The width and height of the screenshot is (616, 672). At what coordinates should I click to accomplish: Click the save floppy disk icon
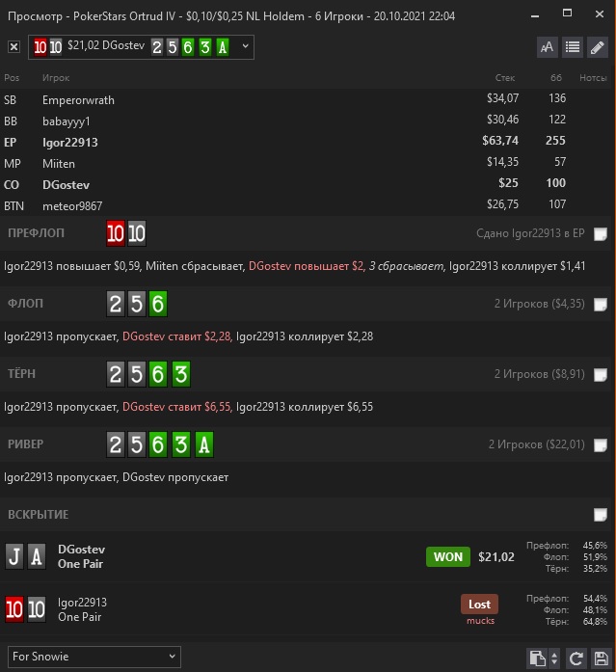pos(601,659)
